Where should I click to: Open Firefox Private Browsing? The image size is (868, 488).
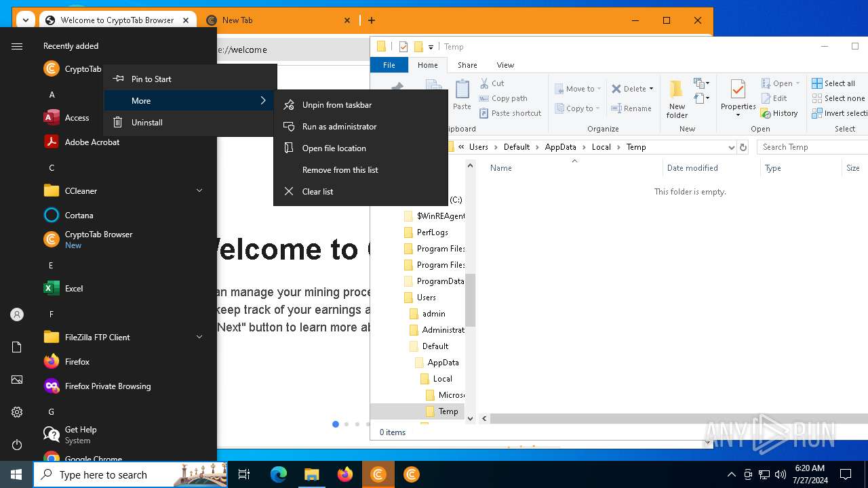click(x=108, y=386)
